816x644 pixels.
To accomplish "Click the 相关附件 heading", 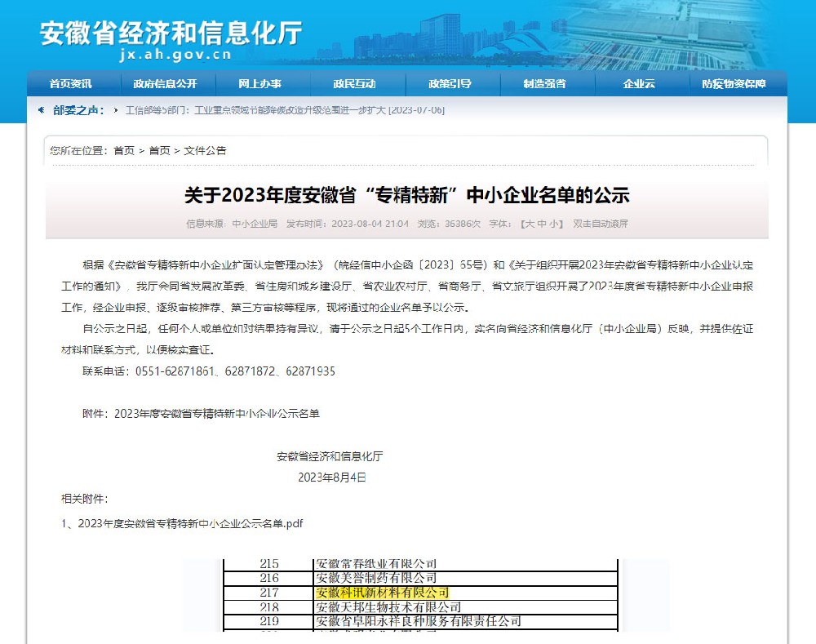I will 85,499.
